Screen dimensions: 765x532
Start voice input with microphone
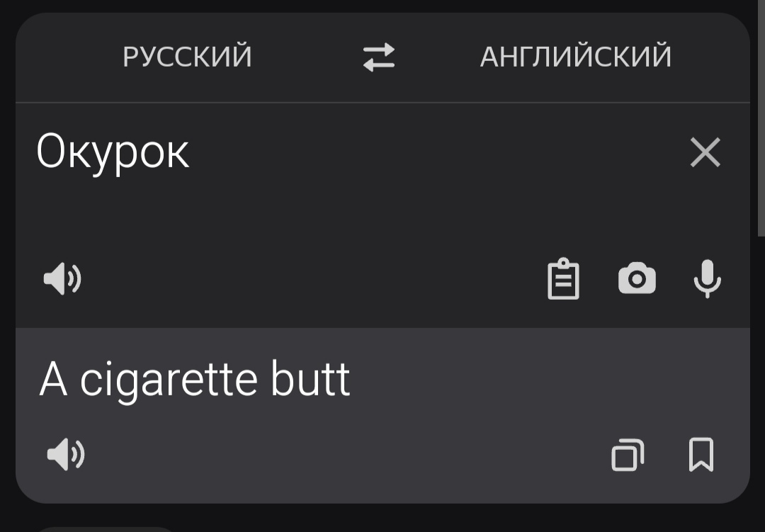tap(707, 278)
